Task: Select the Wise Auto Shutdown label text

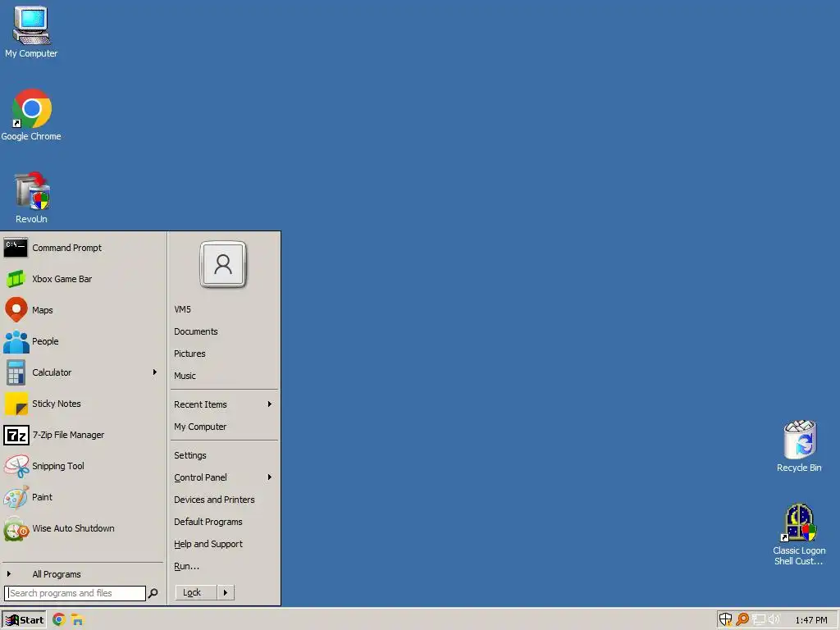Action: [73, 528]
